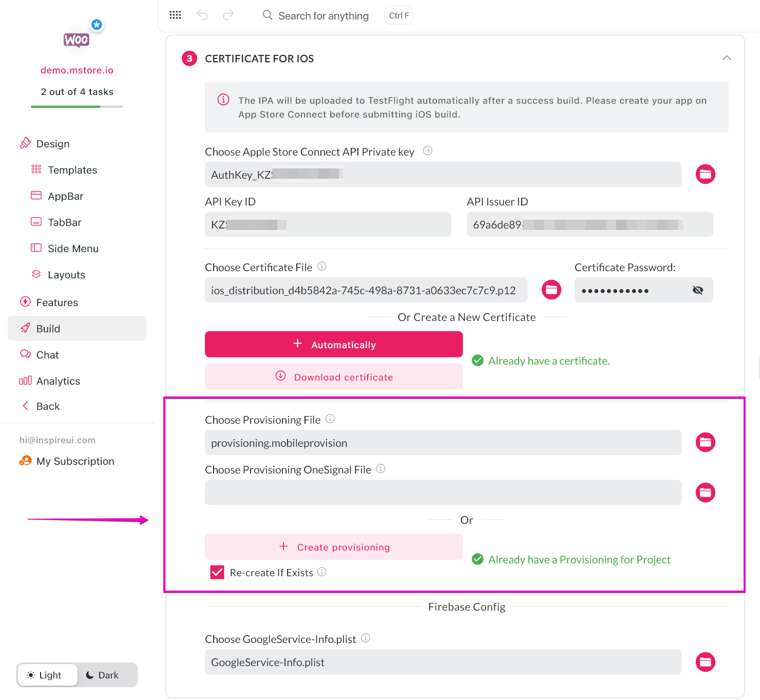Go back using the Back chevron item
The height and width of the screenshot is (700, 760).
tap(48, 406)
